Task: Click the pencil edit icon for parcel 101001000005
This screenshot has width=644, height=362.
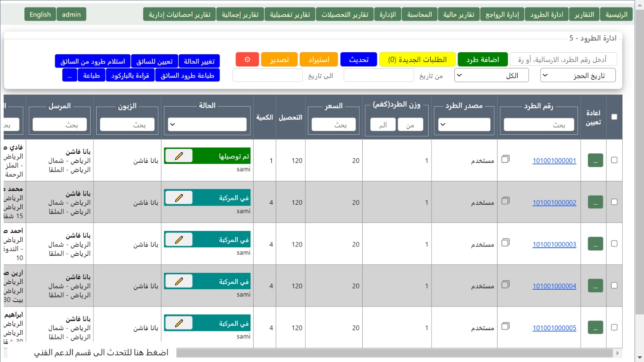Action: [x=179, y=323]
